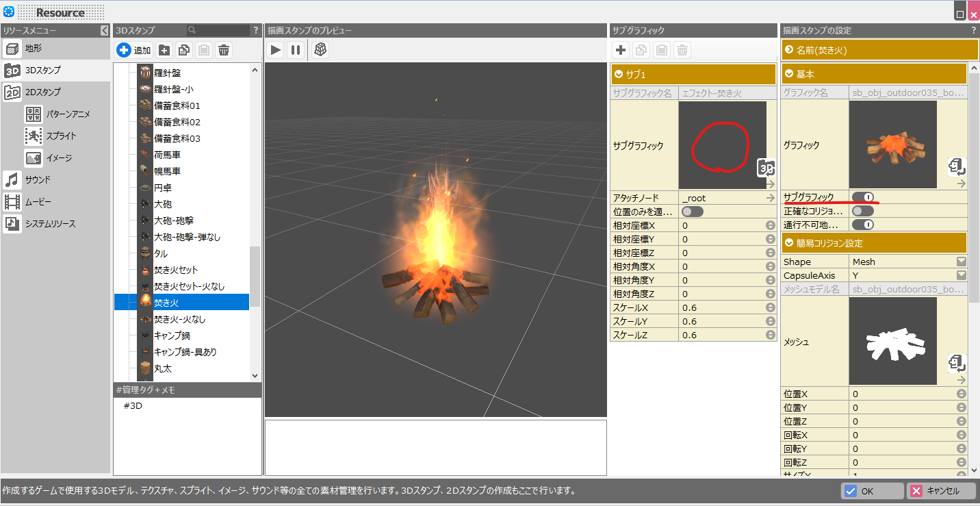Toggle 位置のみを適用 switch in サブ1
The height and width of the screenshot is (506, 980).
pyautogui.click(x=692, y=212)
